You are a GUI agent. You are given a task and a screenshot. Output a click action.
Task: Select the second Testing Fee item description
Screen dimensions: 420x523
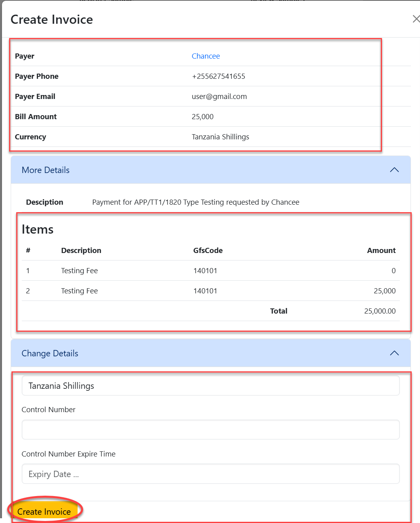(79, 291)
